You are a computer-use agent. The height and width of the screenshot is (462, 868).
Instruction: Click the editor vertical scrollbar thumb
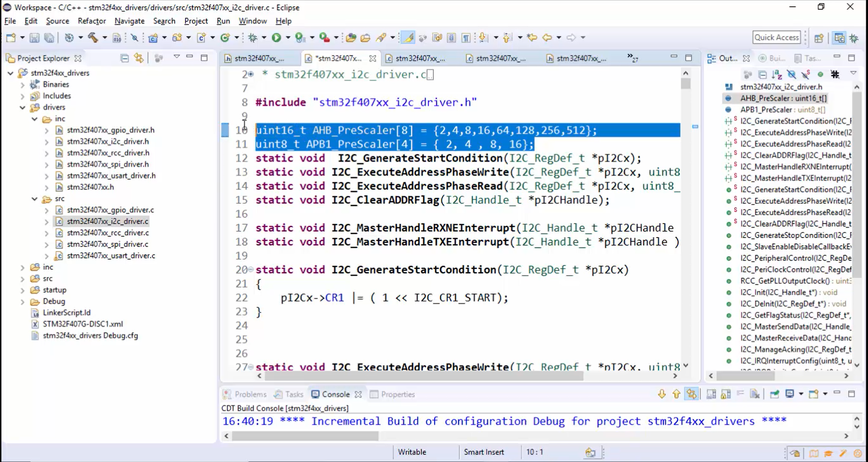coord(686,84)
